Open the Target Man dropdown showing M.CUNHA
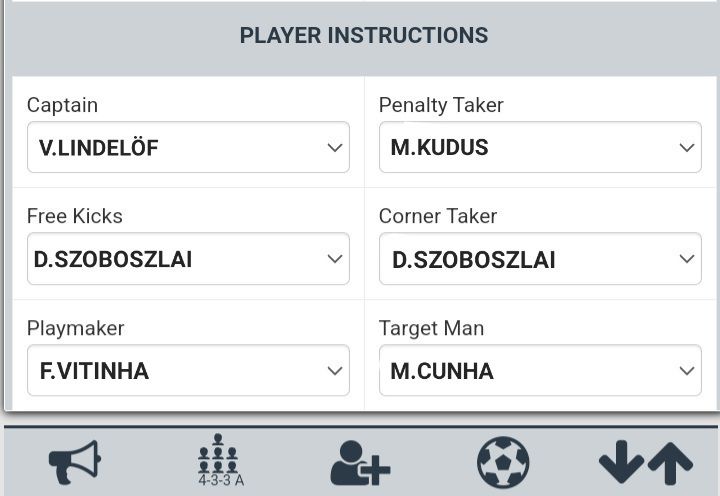Image resolution: width=720 pixels, height=496 pixels. tap(540, 371)
